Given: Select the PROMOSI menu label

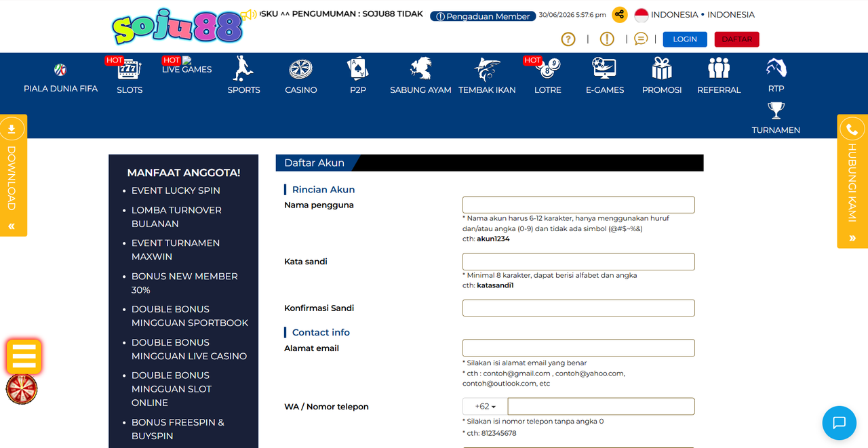Looking at the screenshot, I should (662, 89).
